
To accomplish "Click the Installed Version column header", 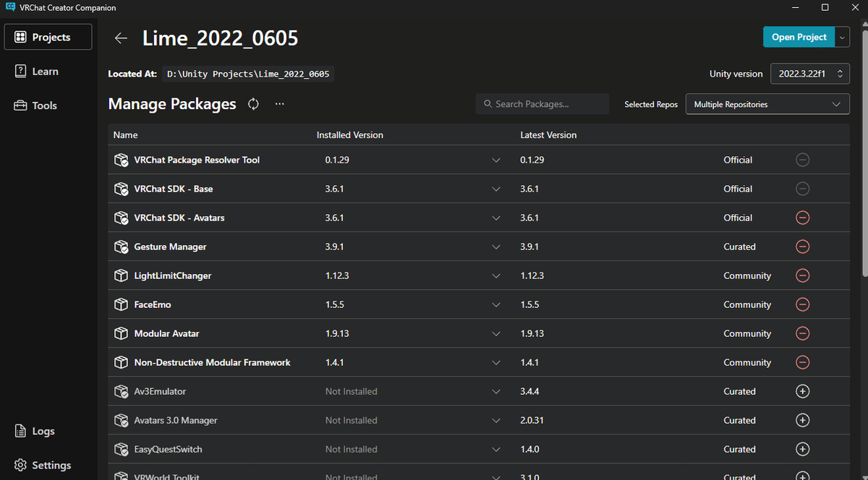I will click(x=350, y=135).
